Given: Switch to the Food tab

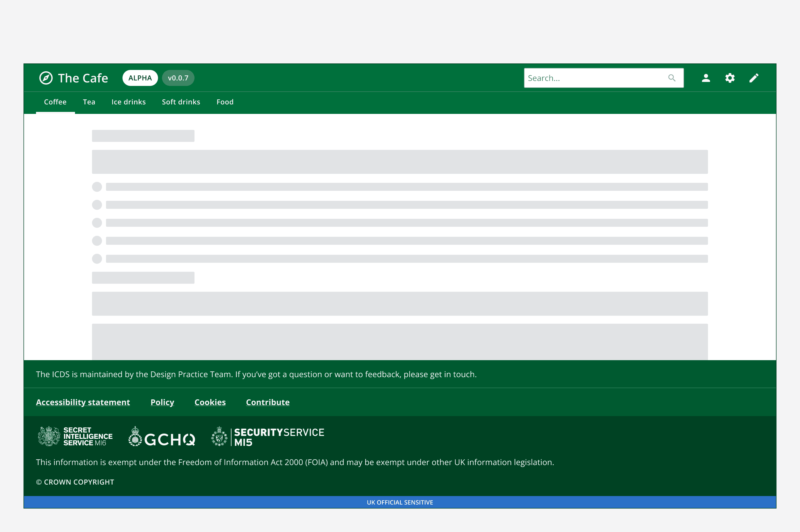Looking at the screenshot, I should [x=225, y=102].
